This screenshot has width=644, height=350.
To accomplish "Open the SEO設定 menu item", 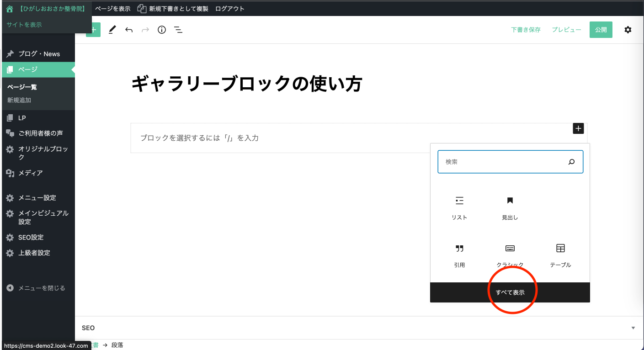I will coord(31,238).
